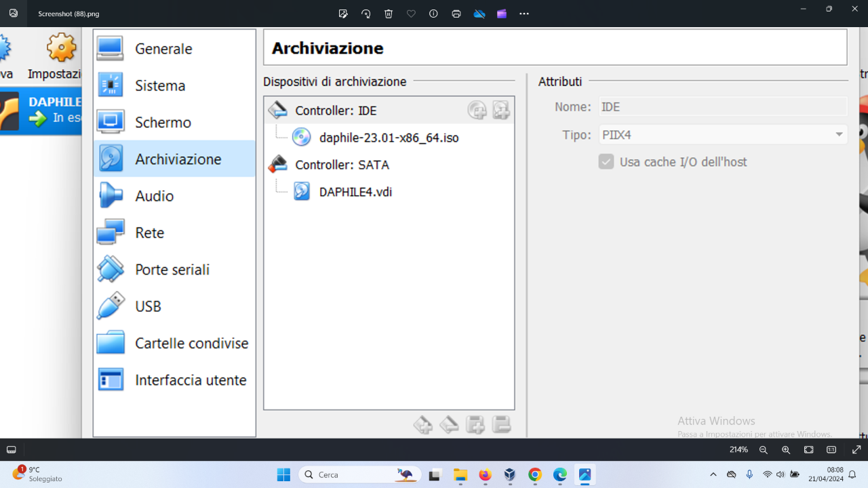Show file info via the info icon
Image resolution: width=868 pixels, height=488 pixels.
click(433, 14)
